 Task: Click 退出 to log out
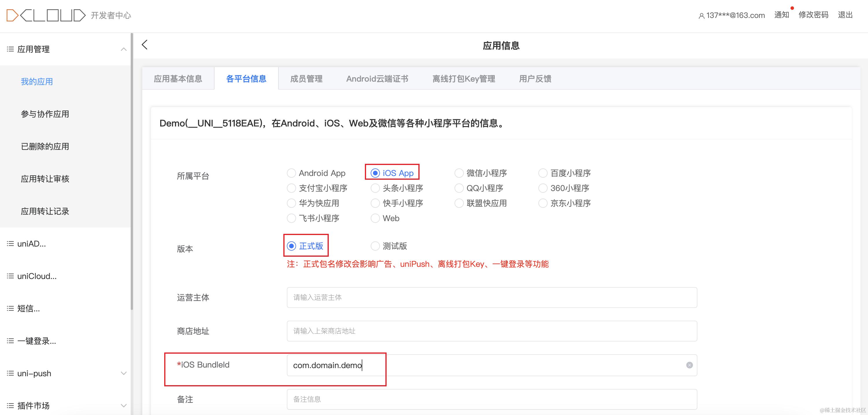(845, 15)
